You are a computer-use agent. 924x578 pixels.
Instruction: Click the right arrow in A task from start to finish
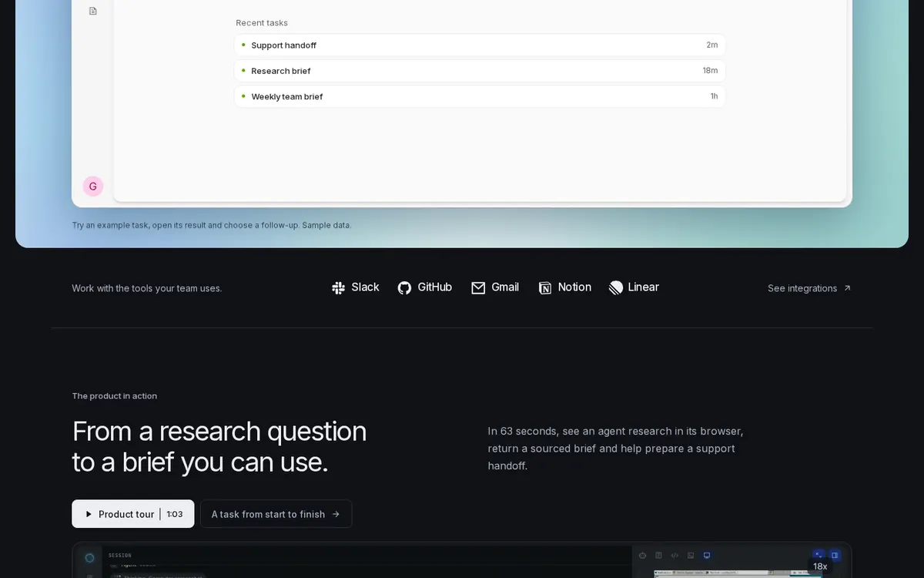pyautogui.click(x=336, y=514)
